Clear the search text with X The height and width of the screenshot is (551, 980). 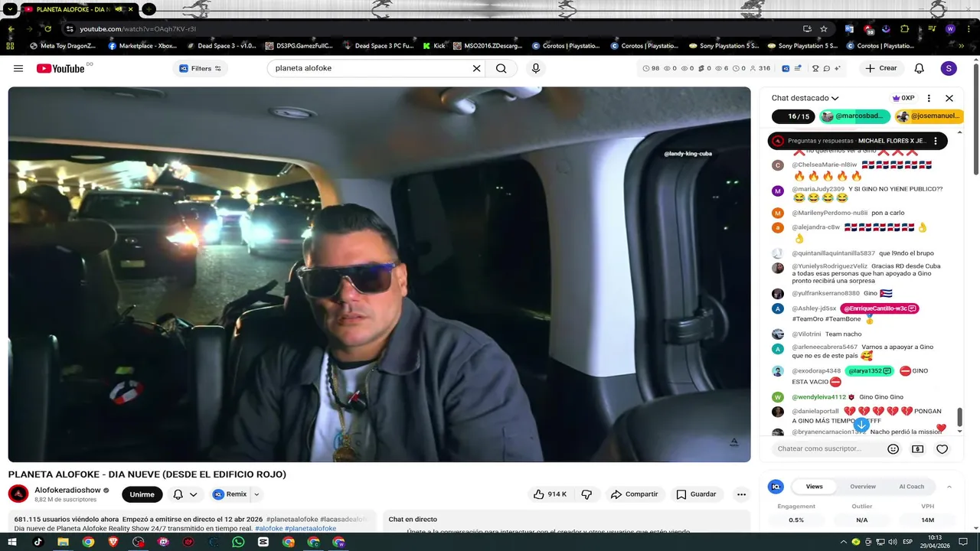tap(476, 68)
